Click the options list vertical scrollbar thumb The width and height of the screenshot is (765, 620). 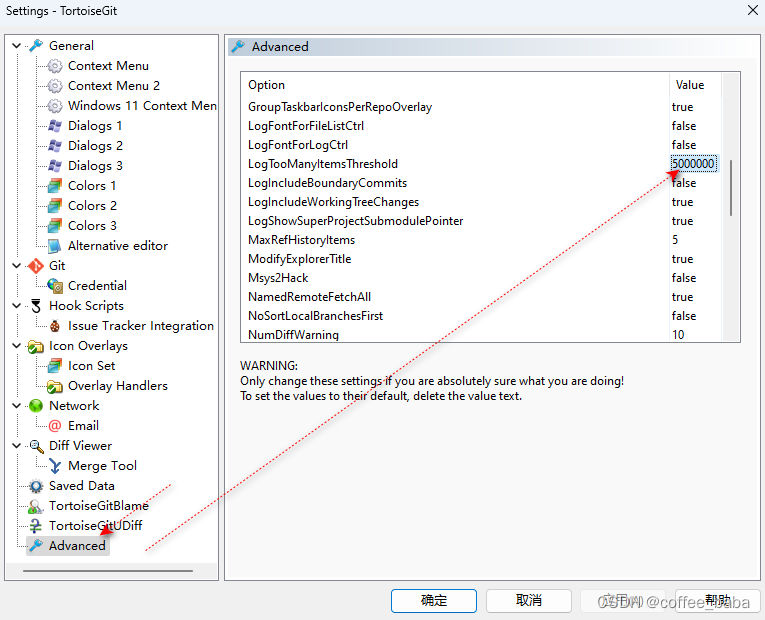731,188
